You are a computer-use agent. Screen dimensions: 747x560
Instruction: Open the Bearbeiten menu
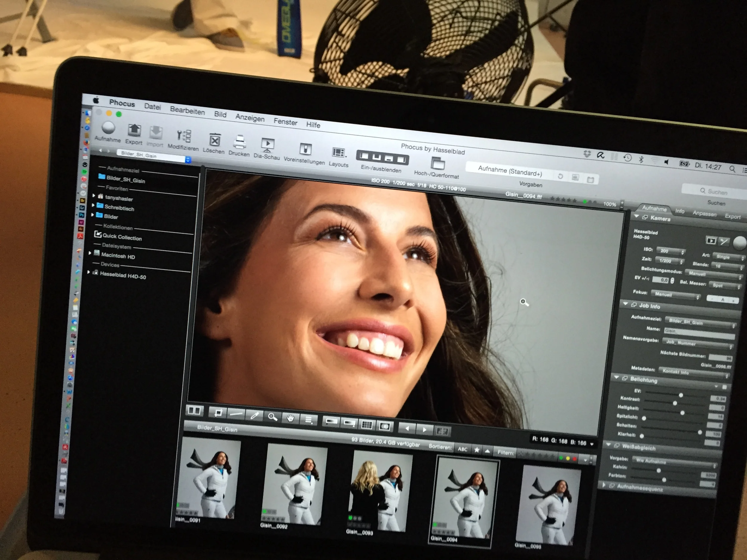pos(187,111)
